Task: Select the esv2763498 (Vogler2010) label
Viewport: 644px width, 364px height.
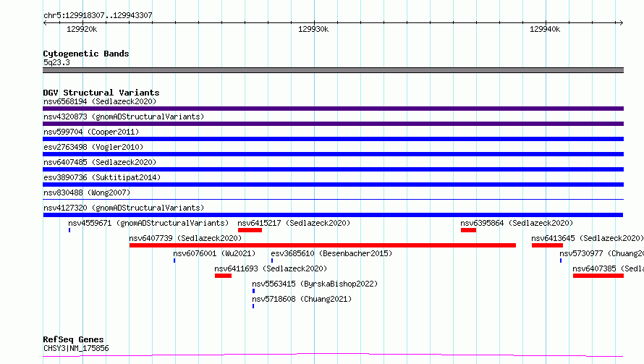Action: (x=93, y=147)
